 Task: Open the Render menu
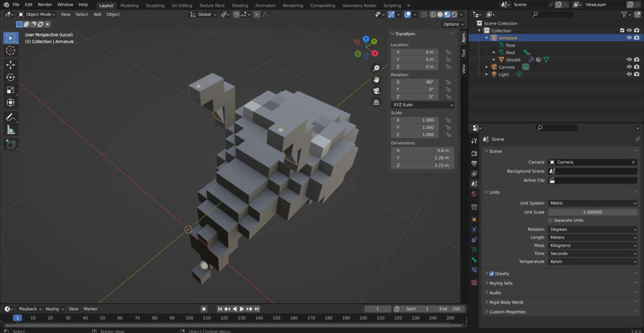(45, 4)
